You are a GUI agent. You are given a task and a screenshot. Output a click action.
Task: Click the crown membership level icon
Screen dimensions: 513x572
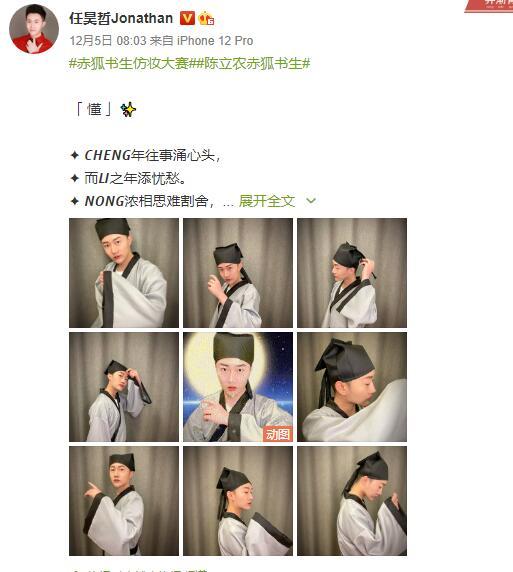pyautogui.click(x=206, y=18)
